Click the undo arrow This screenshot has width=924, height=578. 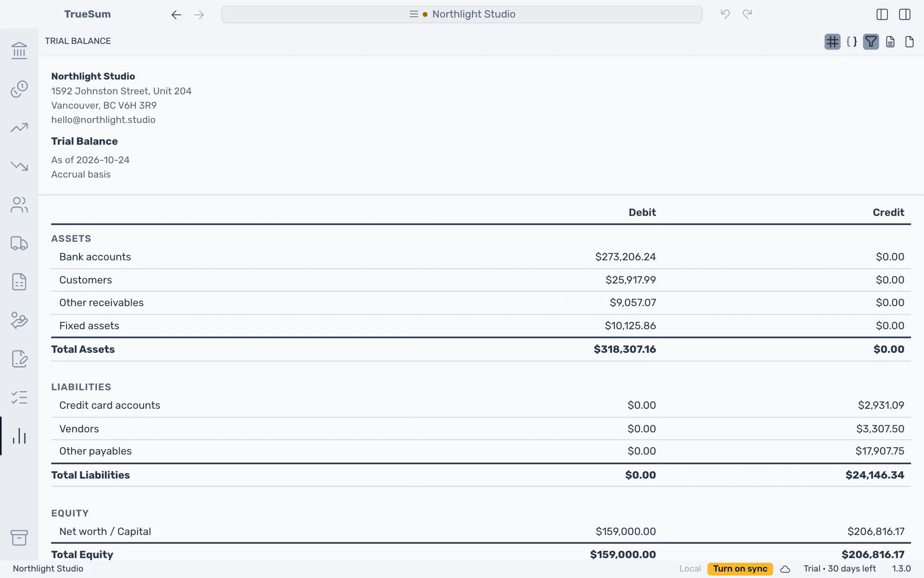coord(725,14)
